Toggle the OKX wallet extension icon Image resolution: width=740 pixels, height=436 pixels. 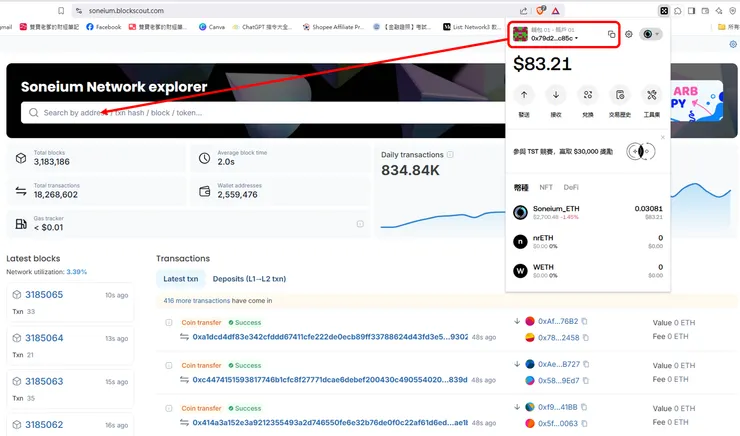[x=664, y=10]
